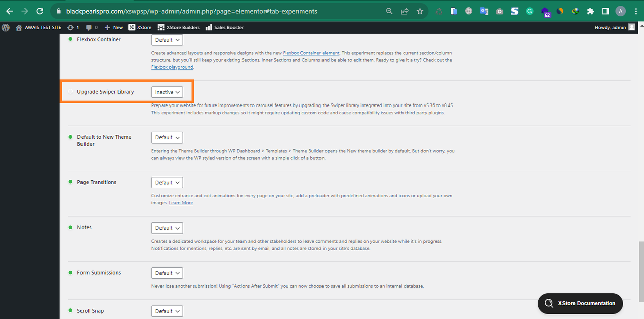Open the Chrome profile avatar A

(621, 11)
